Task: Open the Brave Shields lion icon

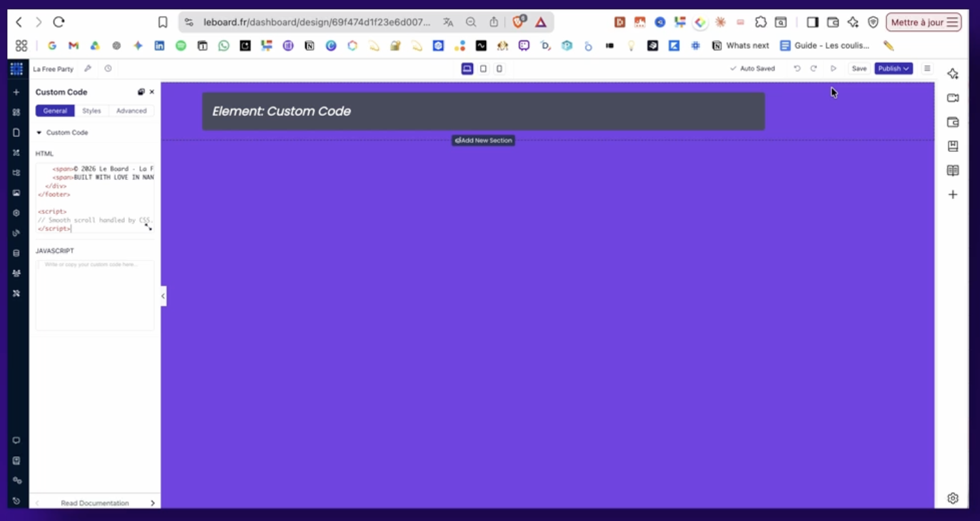Action: click(519, 22)
